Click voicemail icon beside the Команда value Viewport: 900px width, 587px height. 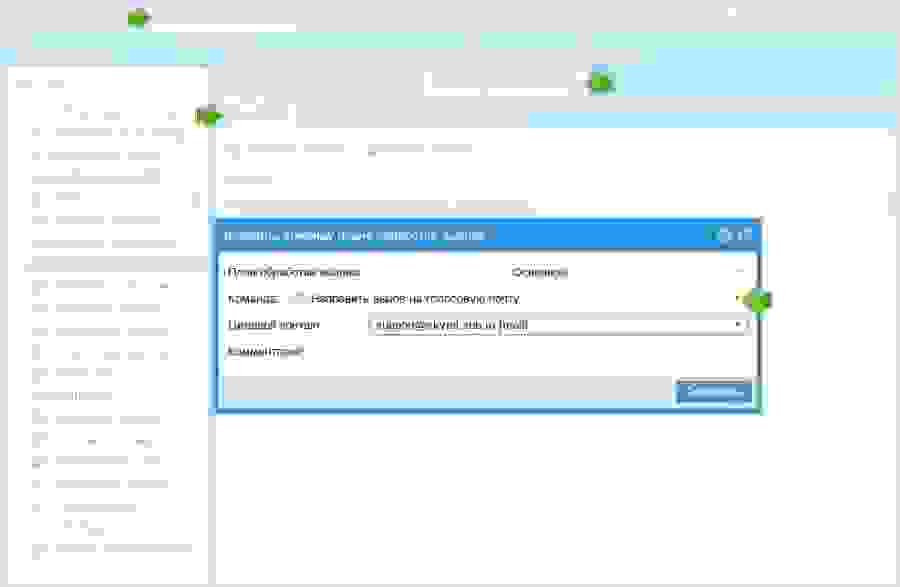297,298
